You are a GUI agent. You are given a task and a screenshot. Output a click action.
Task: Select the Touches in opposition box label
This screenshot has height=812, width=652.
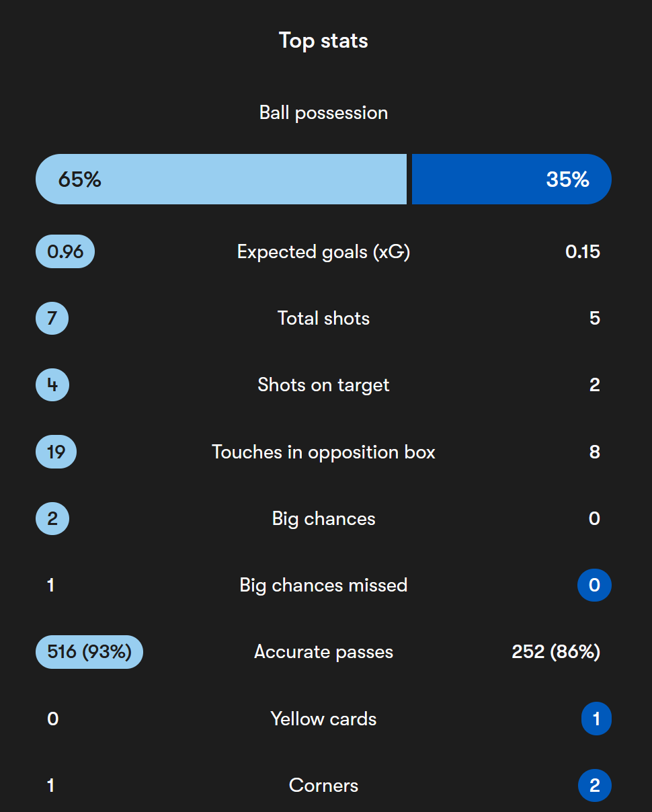[323, 452]
